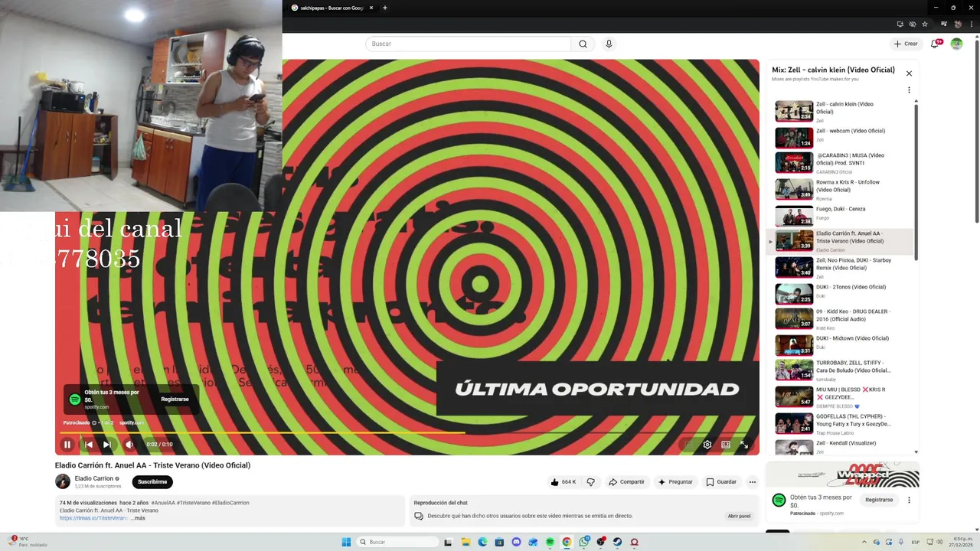Open Windows Start menu

pyautogui.click(x=346, y=542)
